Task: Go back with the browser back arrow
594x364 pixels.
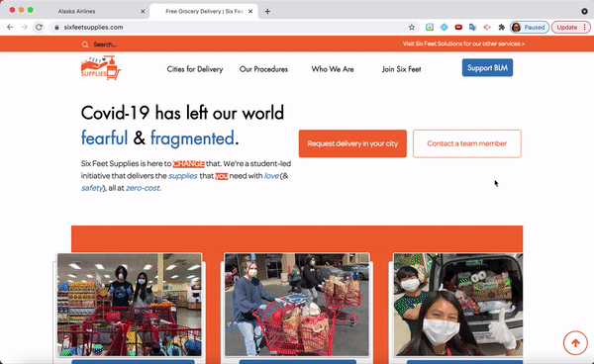Action: [10, 28]
